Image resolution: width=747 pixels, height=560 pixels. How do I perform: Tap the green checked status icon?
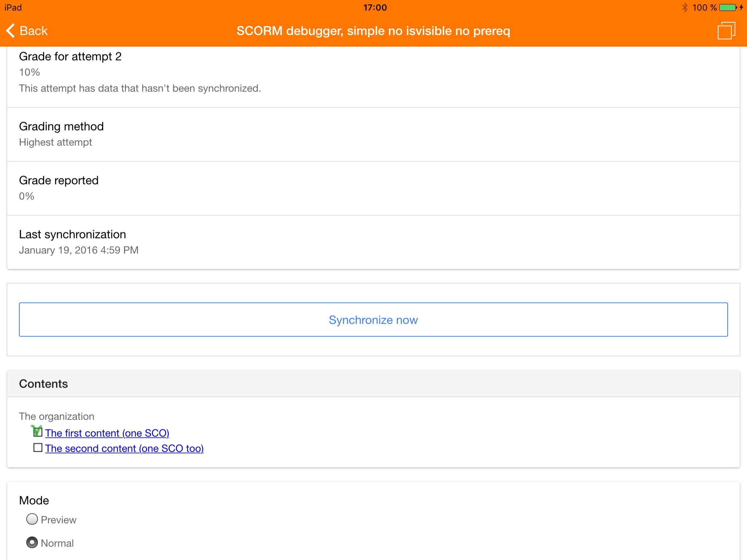(37, 432)
